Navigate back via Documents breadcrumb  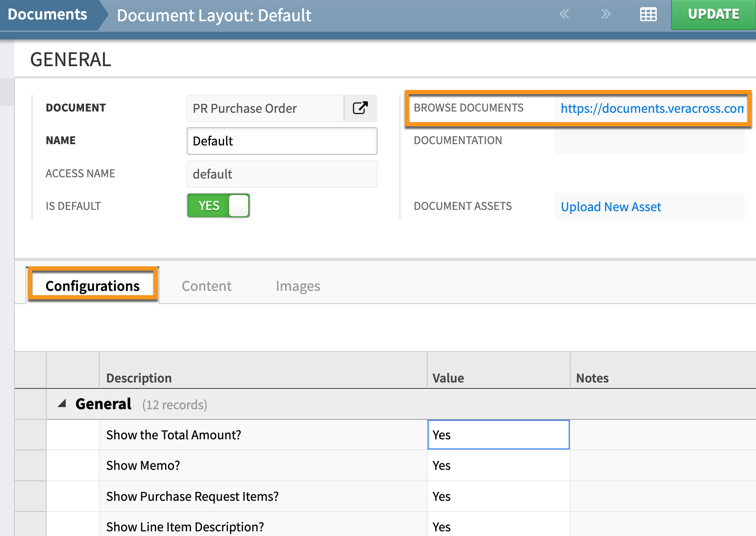[x=47, y=14]
